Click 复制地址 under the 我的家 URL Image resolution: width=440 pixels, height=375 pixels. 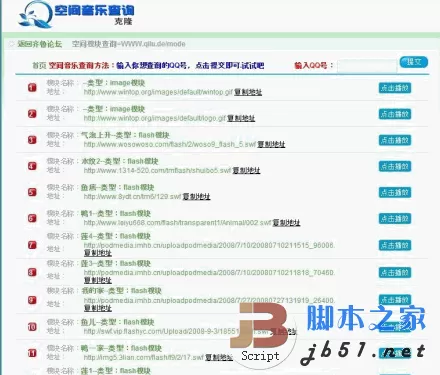click(98, 308)
